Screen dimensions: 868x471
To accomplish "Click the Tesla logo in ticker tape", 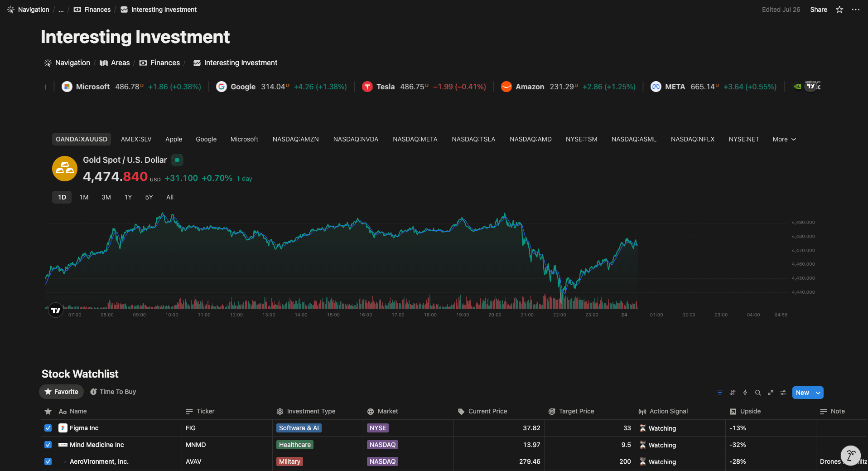I will coord(367,87).
